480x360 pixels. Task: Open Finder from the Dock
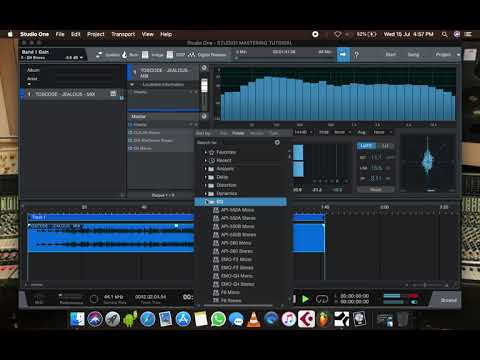coord(78,319)
